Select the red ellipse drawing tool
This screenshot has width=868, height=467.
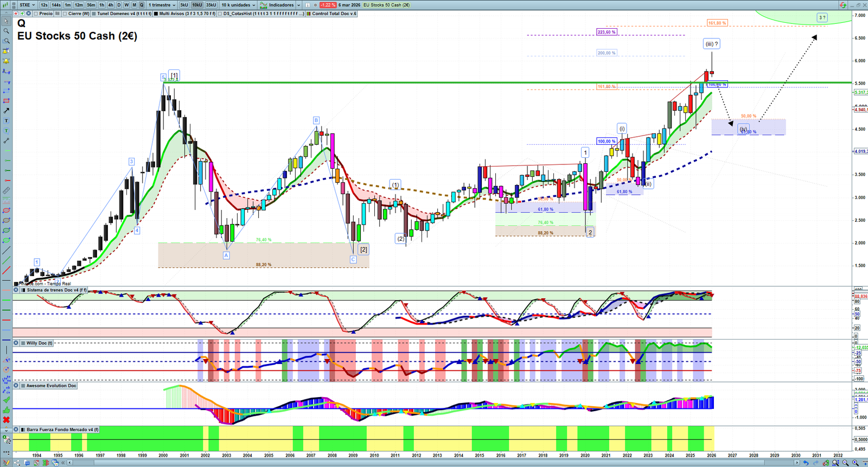tap(6, 210)
